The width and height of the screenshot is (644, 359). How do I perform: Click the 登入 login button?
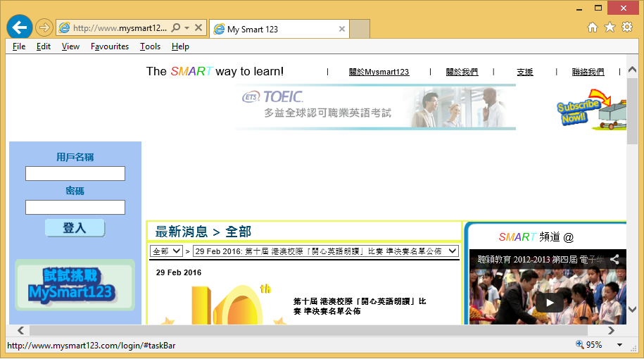[75, 228]
